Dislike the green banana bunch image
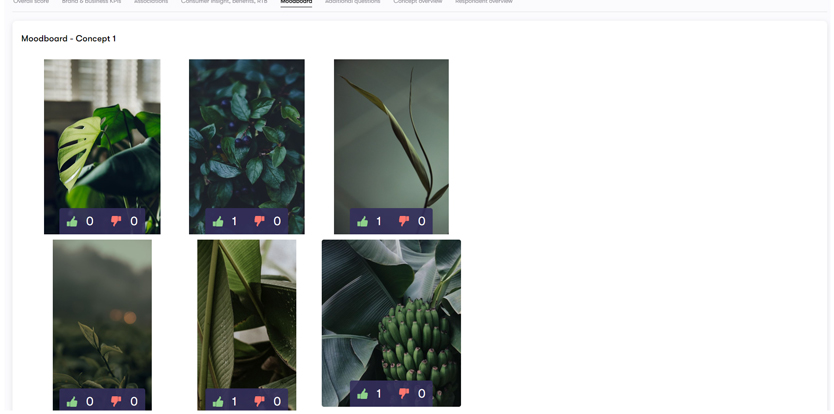The width and height of the screenshot is (834, 414). tap(404, 394)
